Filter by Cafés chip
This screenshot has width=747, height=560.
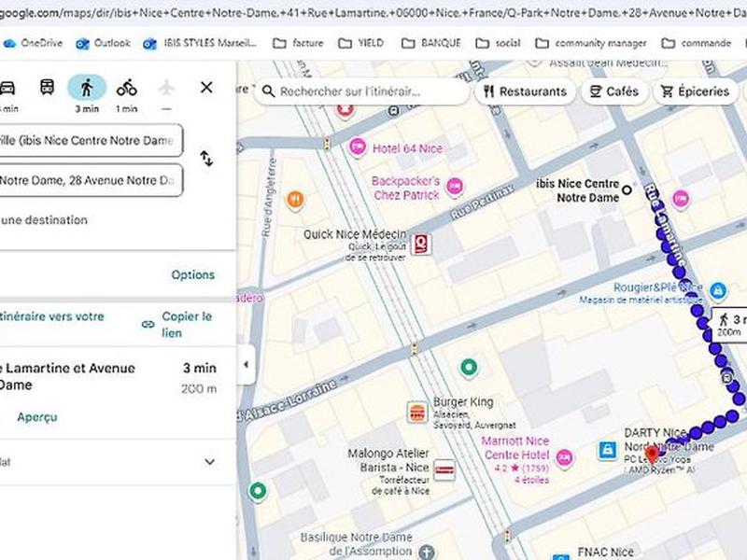614,91
